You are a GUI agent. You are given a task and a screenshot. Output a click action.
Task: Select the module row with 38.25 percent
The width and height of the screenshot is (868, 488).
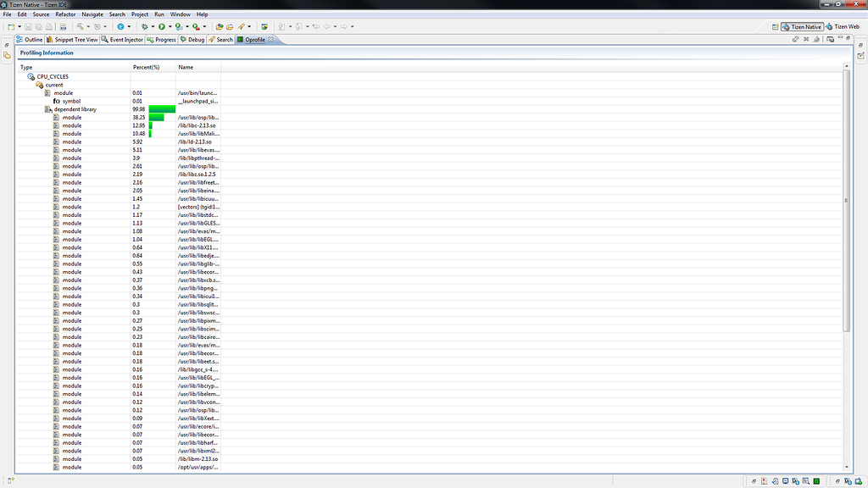point(119,117)
